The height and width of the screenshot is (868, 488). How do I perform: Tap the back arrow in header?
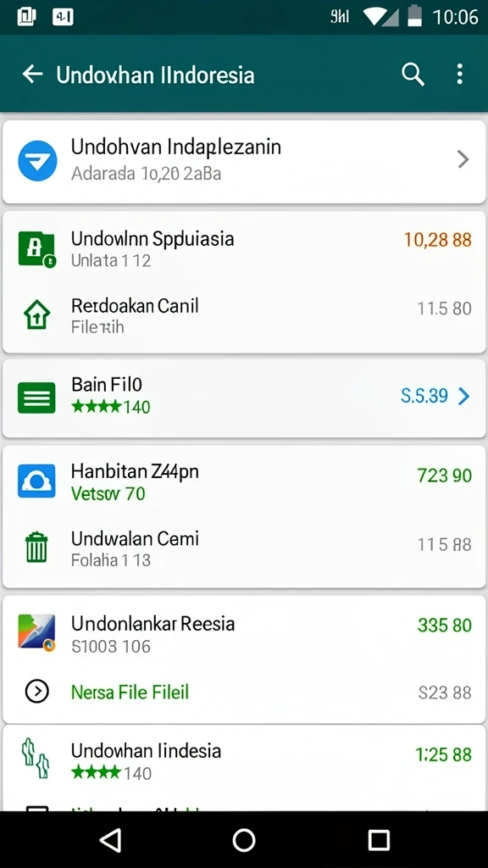click(x=33, y=74)
